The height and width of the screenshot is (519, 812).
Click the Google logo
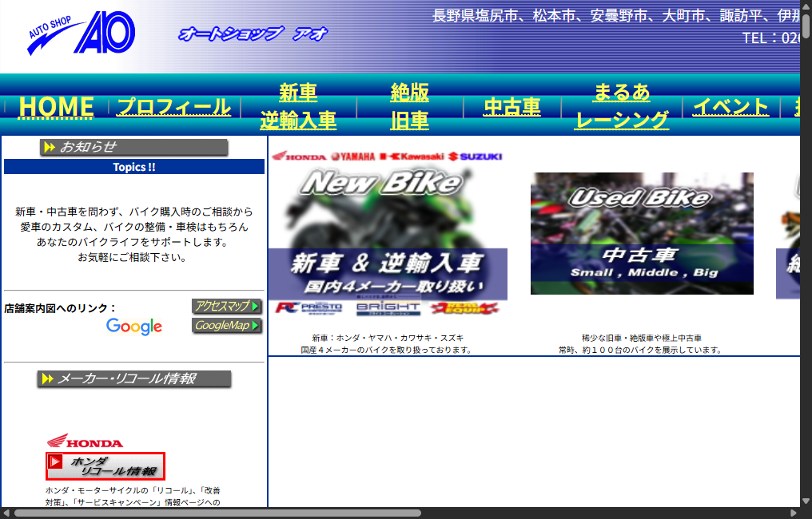134,327
